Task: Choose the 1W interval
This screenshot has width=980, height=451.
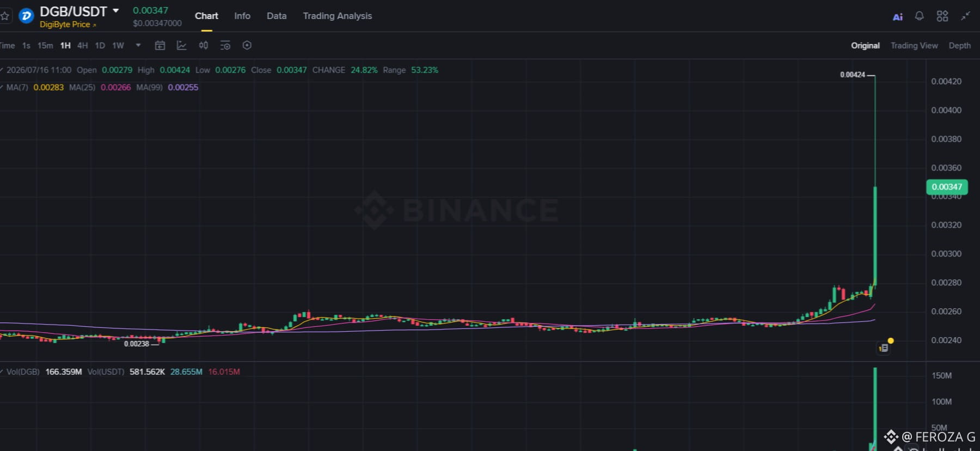Action: click(118, 46)
